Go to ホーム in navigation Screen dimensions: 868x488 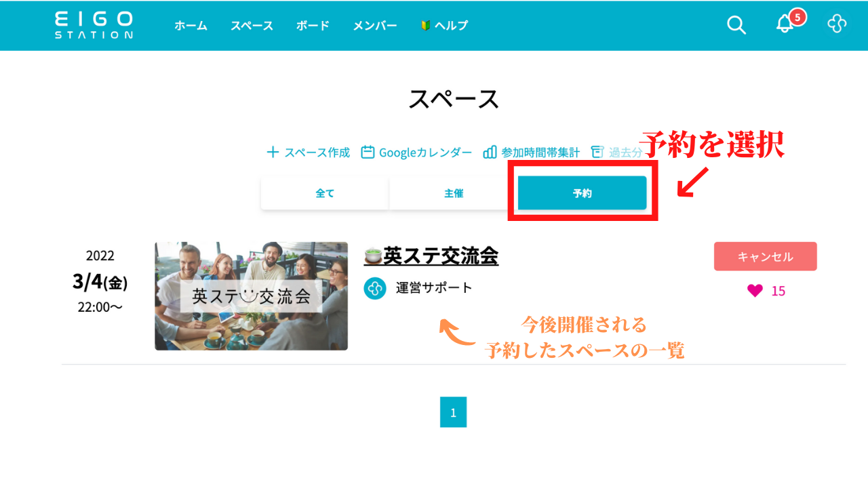point(191,26)
